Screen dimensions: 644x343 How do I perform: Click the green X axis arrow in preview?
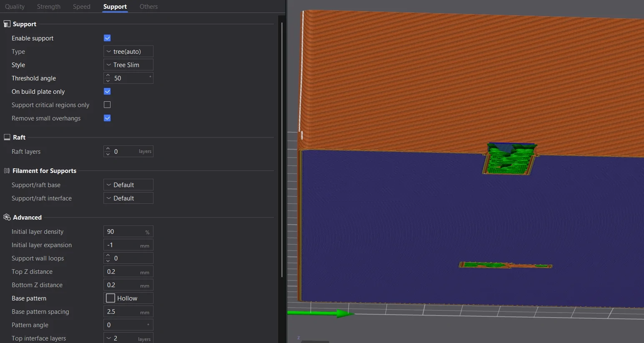321,313
